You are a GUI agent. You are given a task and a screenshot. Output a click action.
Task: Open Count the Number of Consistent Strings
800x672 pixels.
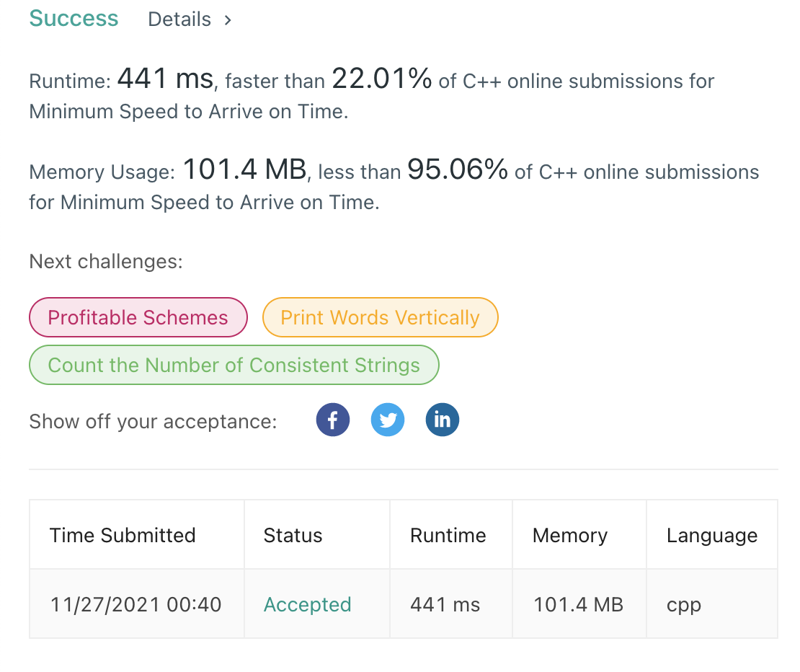click(x=234, y=365)
